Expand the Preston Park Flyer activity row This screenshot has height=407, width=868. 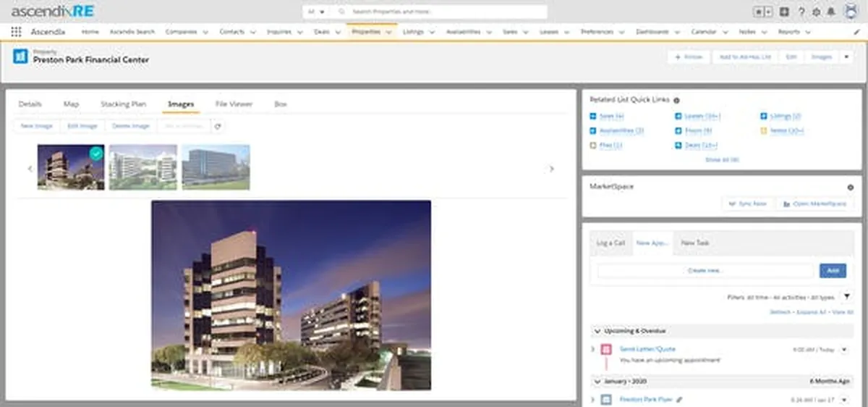click(x=593, y=399)
